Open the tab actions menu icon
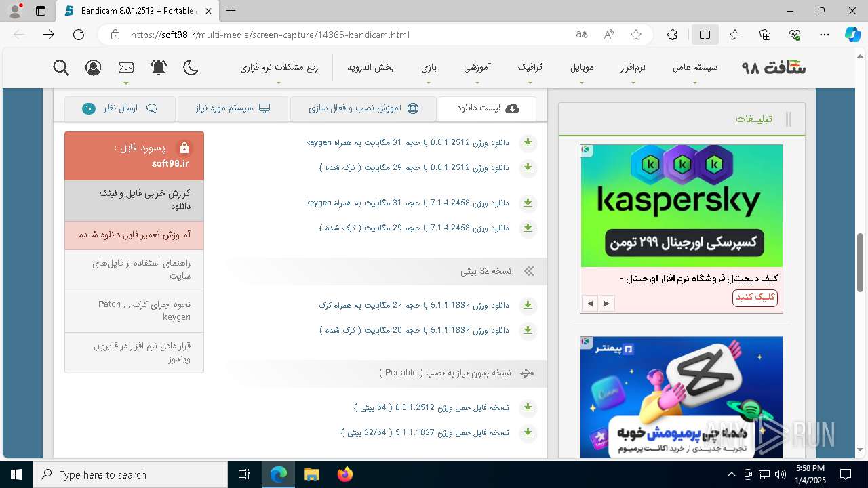The width and height of the screenshot is (868, 488). coord(41,11)
